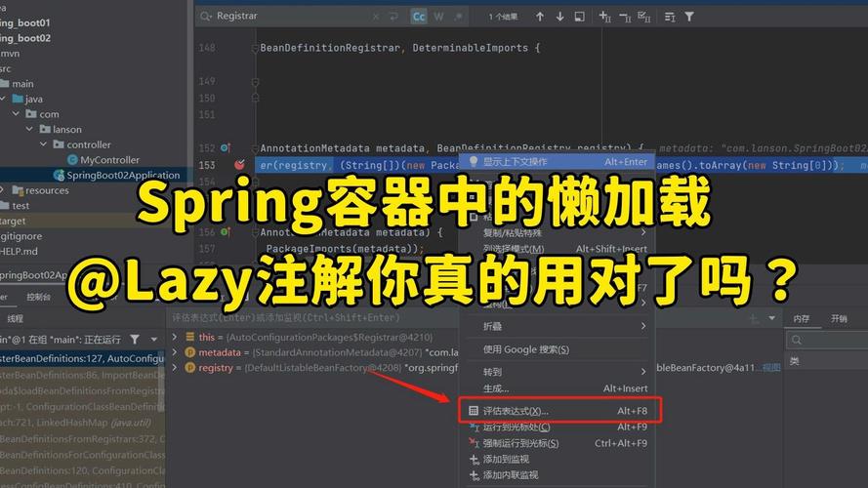
Task: Toggle whole words (W) search option
Action: [438, 17]
